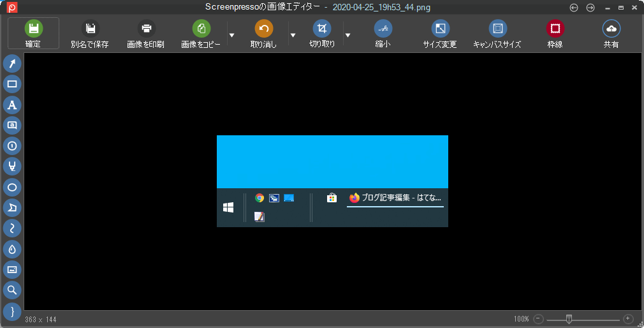Viewport: 644px width, 328px height.
Task: Select the numbering step tool
Action: pos(12,145)
